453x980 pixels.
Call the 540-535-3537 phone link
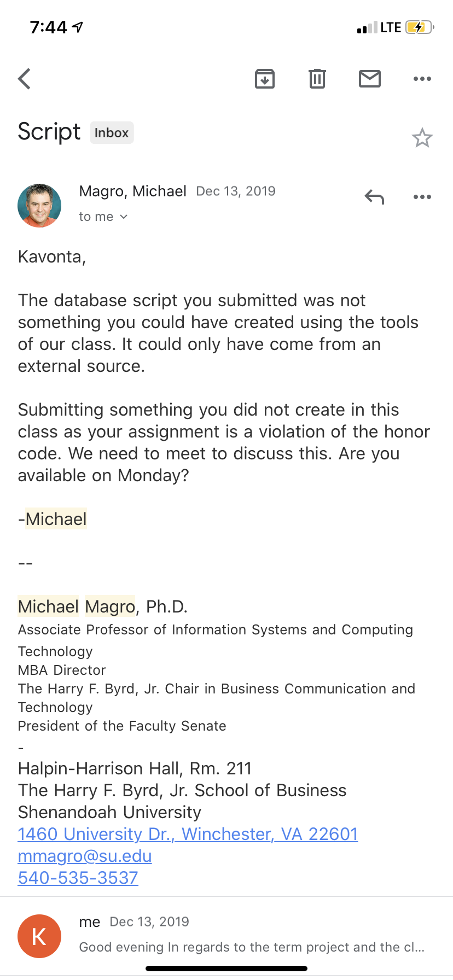point(78,878)
